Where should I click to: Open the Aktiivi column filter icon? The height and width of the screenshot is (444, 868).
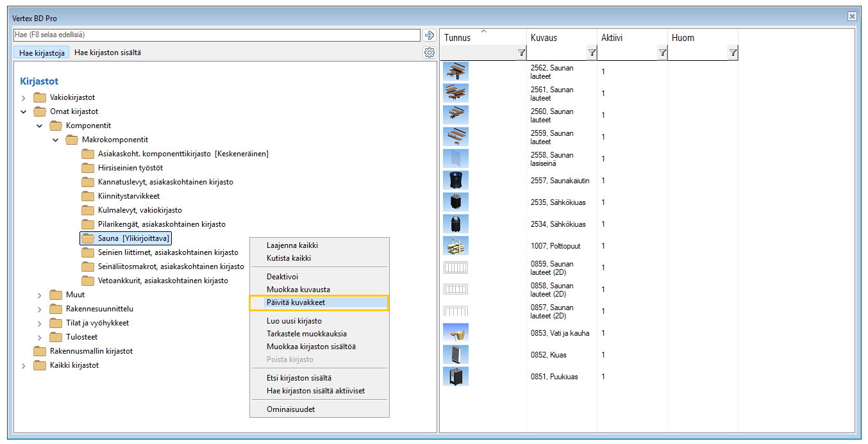coord(662,53)
